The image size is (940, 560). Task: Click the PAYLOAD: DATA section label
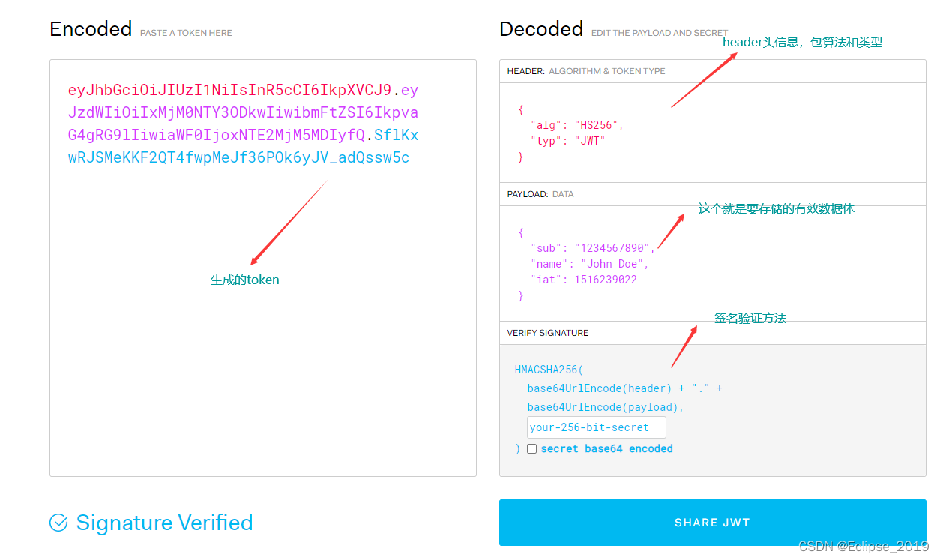(540, 194)
